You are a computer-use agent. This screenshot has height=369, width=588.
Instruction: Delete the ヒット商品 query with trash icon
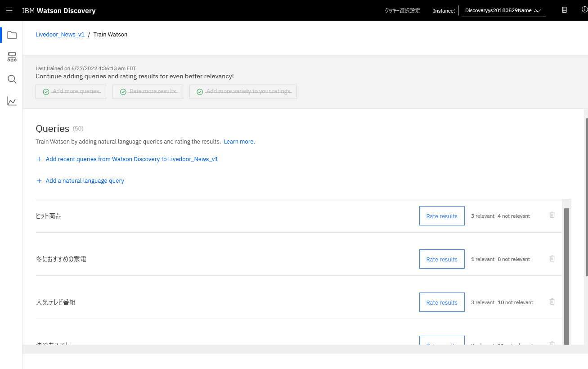pos(552,215)
